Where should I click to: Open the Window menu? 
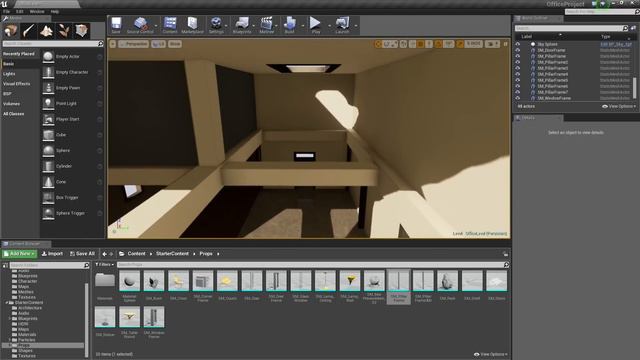(x=37, y=11)
